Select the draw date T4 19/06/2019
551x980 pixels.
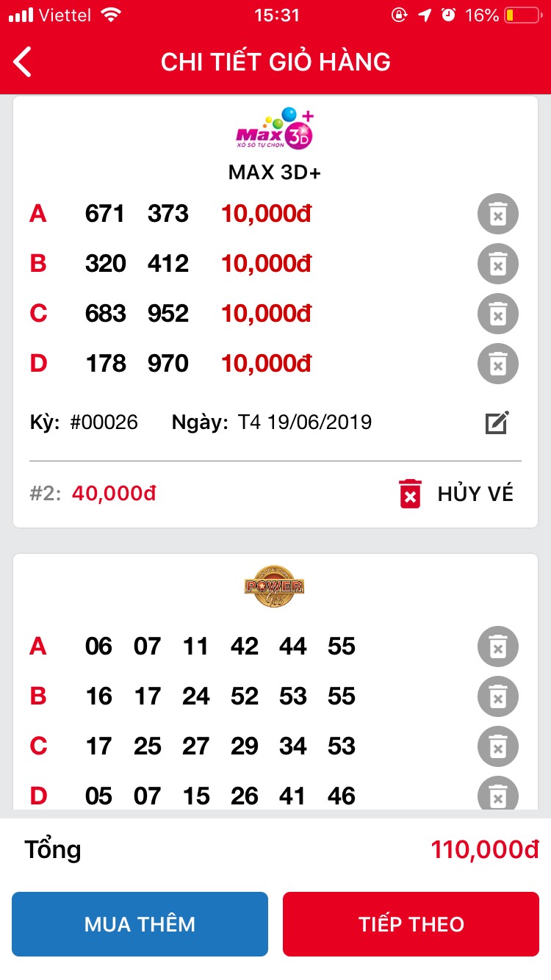click(304, 422)
